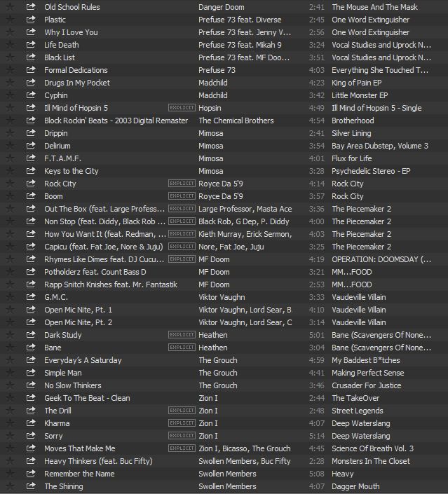Image resolution: width=448 pixels, height=494 pixels.
Task: Click share icon for Old School Rules
Action: point(30,7)
